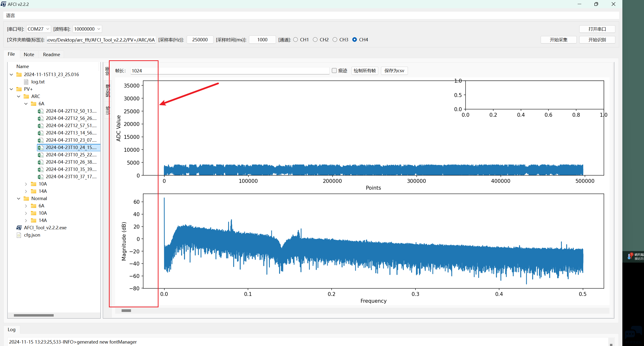The image size is (644, 346).
Task: Click the log panel vertical scrollbar
Action: coord(611,342)
